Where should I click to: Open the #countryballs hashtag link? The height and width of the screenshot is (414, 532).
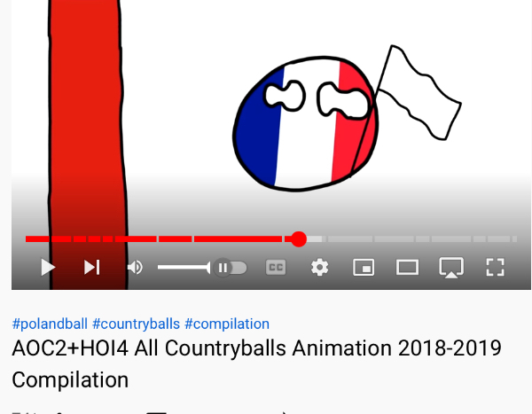136,324
